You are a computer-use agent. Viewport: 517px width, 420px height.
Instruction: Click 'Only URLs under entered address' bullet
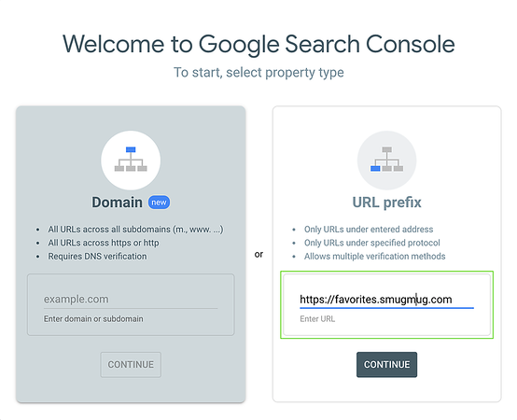[369, 229]
